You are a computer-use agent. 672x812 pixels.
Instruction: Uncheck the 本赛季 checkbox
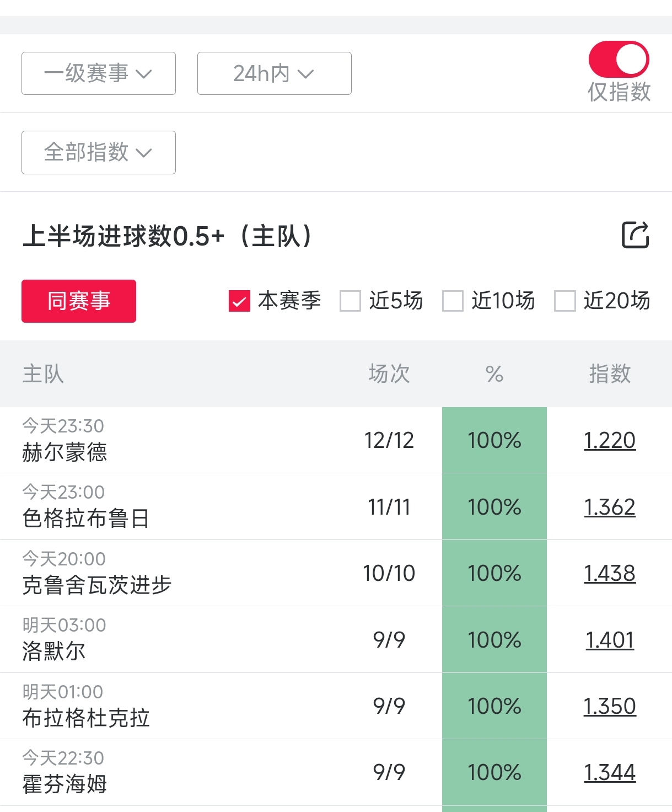[239, 301]
